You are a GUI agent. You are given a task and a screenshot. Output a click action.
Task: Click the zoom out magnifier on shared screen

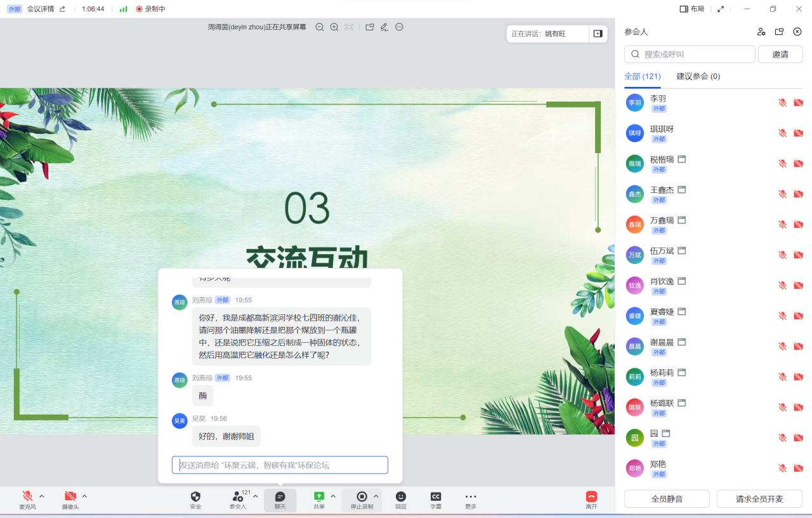point(320,27)
